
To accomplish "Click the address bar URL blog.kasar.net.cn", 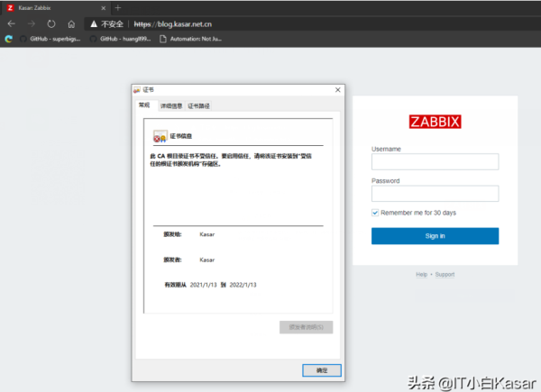I will [x=172, y=24].
